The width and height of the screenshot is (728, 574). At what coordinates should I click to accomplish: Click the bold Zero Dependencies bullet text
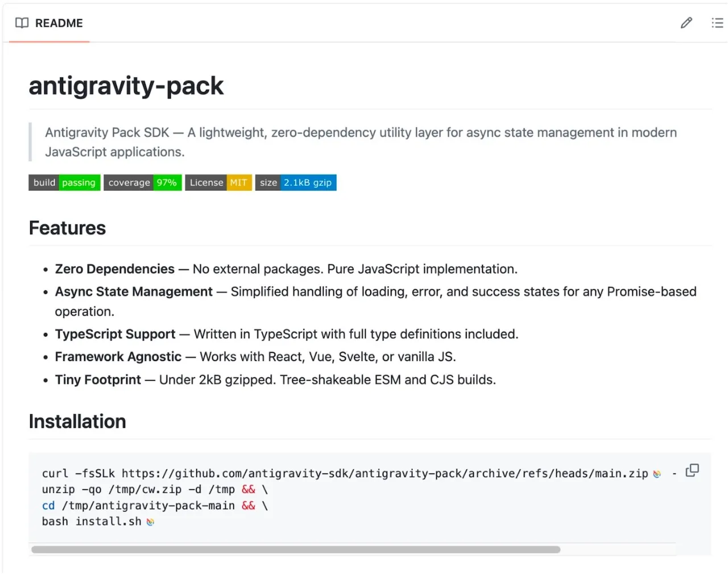pyautogui.click(x=114, y=269)
